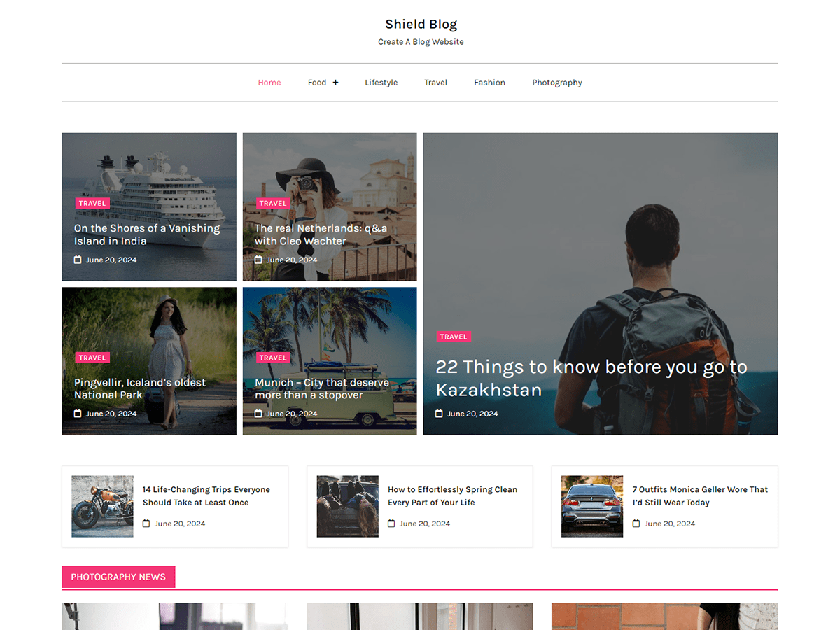Click the PHOTOGRAPHY NEWS section label
The image size is (840, 630).
click(118, 576)
